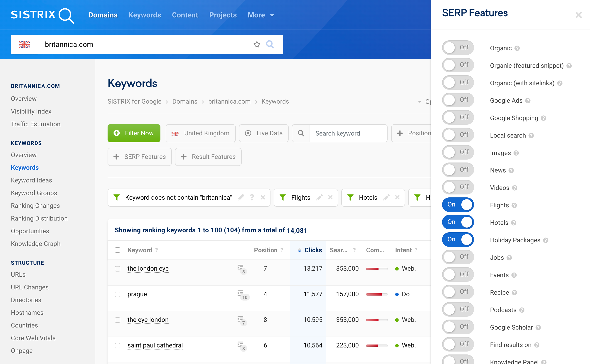
Task: Close the SERP Features panel
Action: click(x=578, y=15)
